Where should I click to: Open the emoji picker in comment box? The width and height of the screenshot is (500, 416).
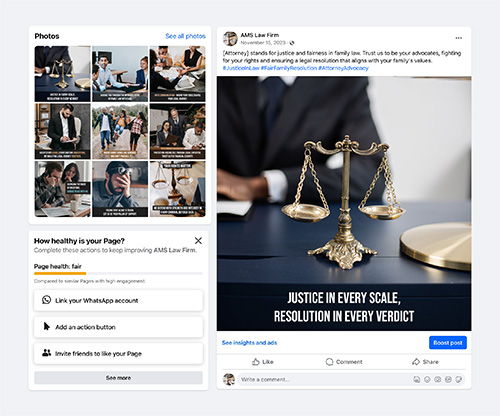tap(427, 379)
